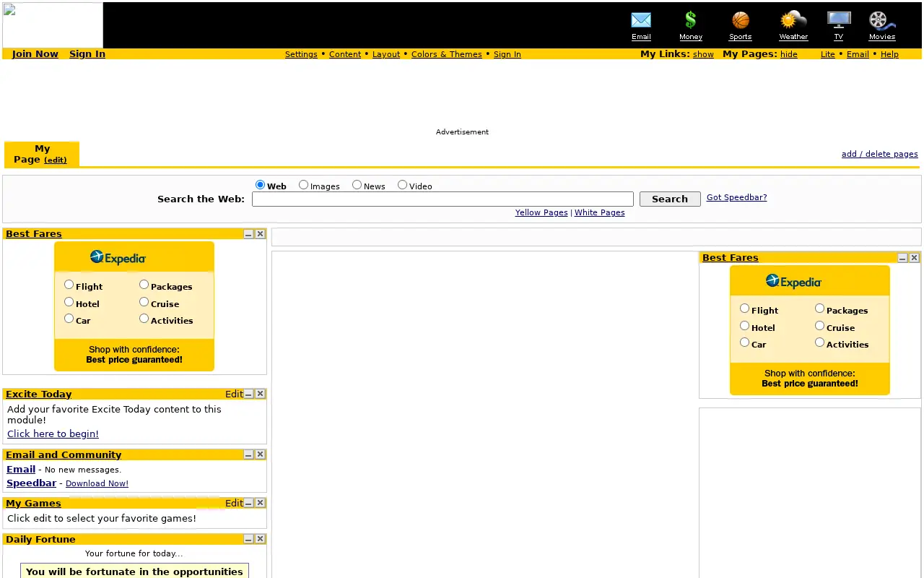The image size is (924, 578).
Task: Open Colors & Themes menu link
Action: [447, 54]
